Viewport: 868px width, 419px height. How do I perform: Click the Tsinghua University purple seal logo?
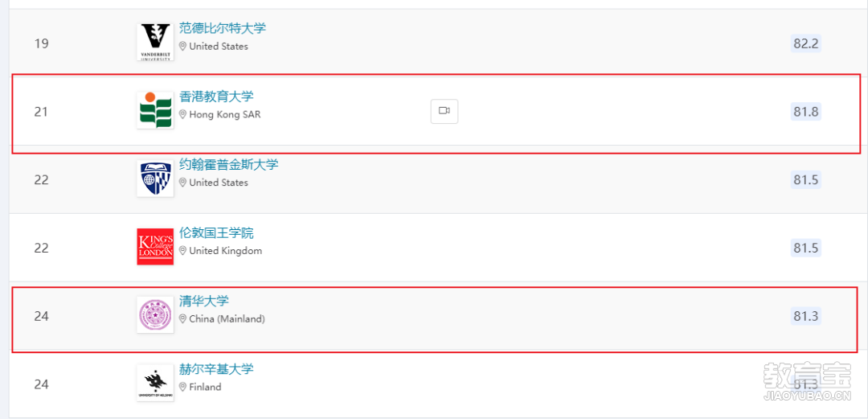point(155,314)
